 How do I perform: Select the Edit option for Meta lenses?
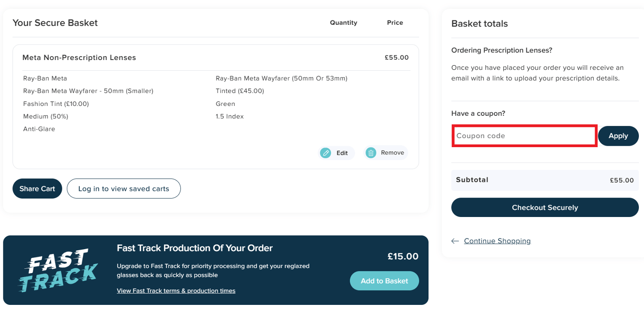pos(337,153)
